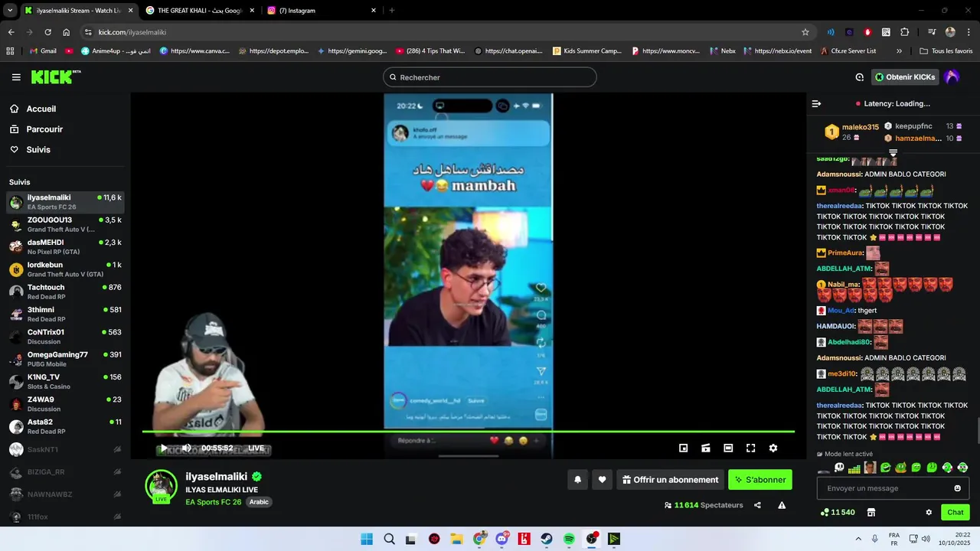Click in the Rechercher search field
The image size is (980, 551).
tap(490, 77)
